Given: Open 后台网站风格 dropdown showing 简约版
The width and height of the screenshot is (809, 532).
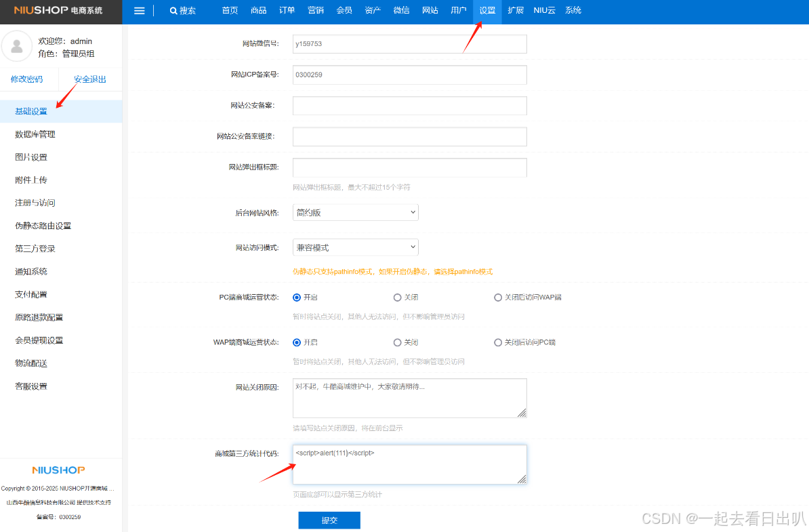Looking at the screenshot, I should pos(356,213).
